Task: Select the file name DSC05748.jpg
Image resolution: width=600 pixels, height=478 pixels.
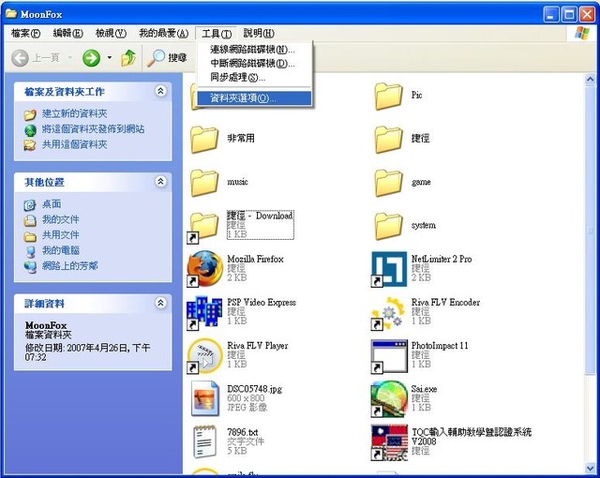Action: 254,389
